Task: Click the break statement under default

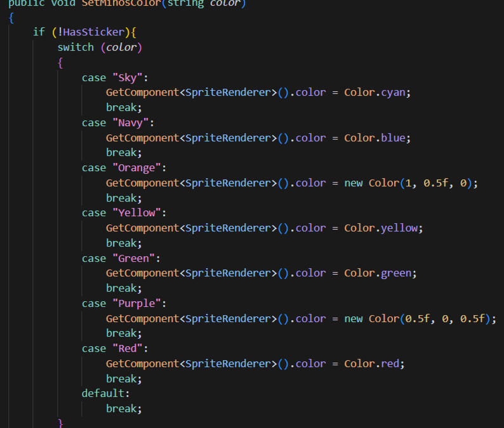Action: 124,409
